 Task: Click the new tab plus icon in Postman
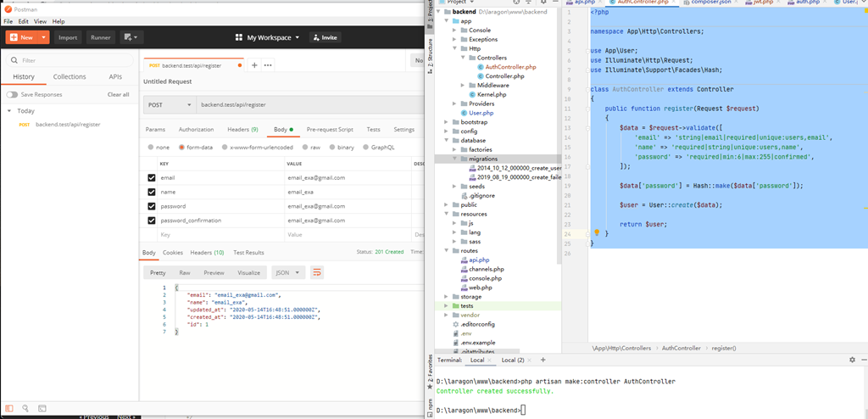[254, 65]
